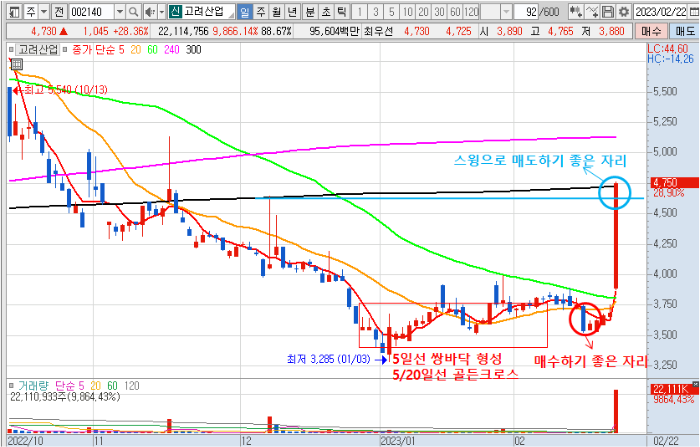Select the 주 weekly period button

pos(261,12)
